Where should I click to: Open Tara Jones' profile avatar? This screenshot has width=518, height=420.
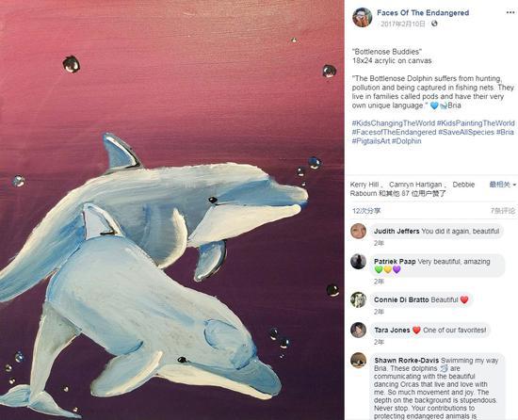tap(359, 331)
